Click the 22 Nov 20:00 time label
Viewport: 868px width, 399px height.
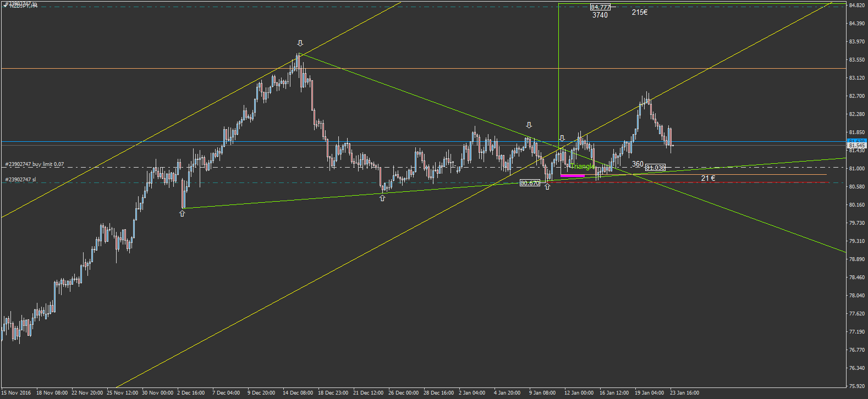pyautogui.click(x=86, y=393)
